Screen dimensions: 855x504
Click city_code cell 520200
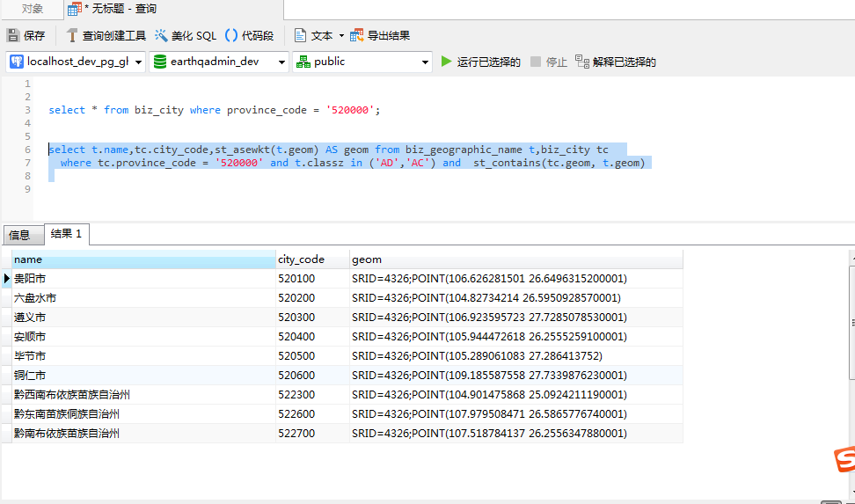click(x=312, y=298)
